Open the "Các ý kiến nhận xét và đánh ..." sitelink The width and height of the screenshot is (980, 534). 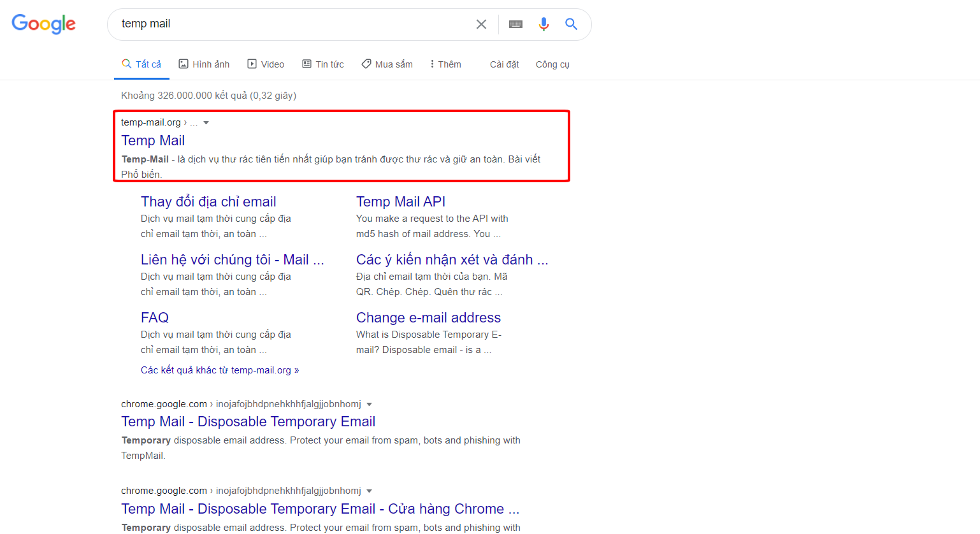[452, 260]
